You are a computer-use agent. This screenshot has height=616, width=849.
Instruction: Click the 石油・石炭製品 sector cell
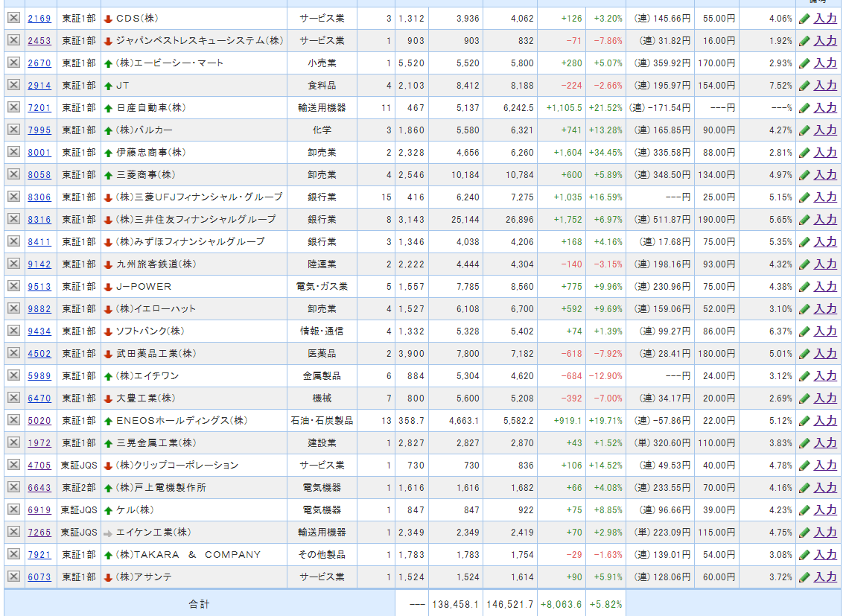click(322, 420)
